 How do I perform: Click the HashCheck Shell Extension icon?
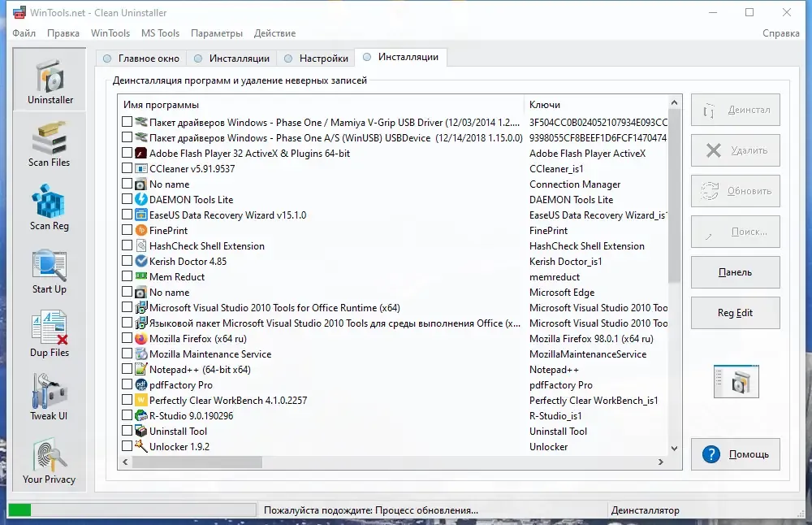(x=140, y=245)
